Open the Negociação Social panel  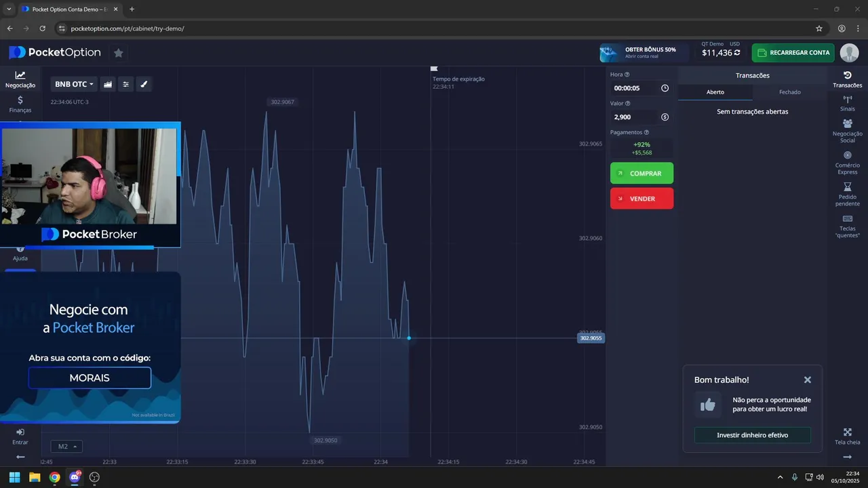click(847, 131)
